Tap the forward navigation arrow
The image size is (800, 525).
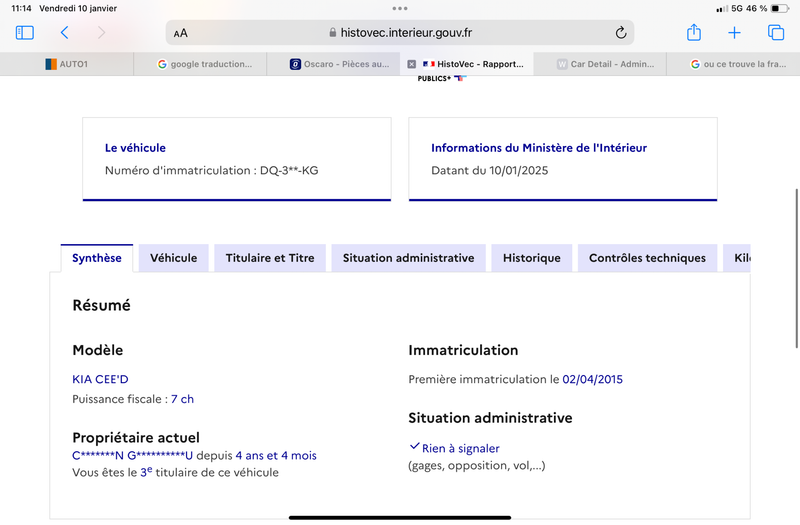coord(102,33)
